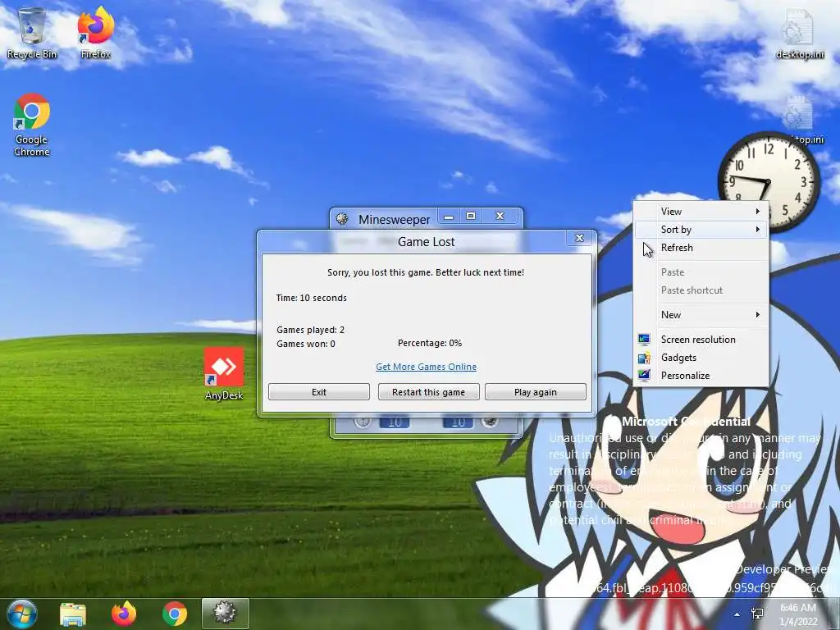The height and width of the screenshot is (630, 840).
Task: Click the Gadgets menu icon
Action: click(x=644, y=358)
